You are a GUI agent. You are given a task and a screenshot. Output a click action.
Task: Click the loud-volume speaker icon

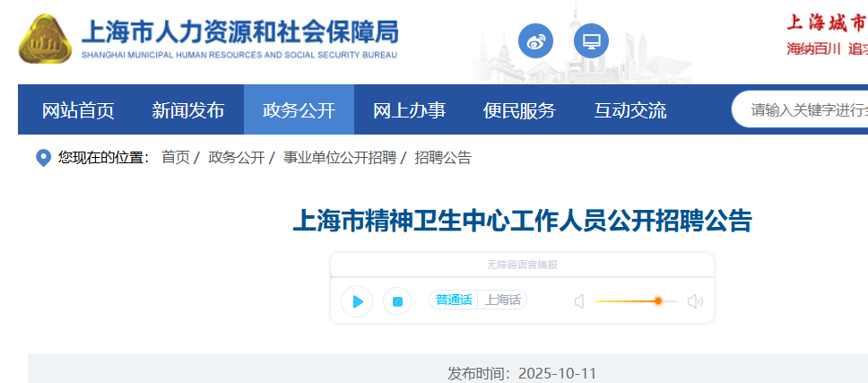695,301
